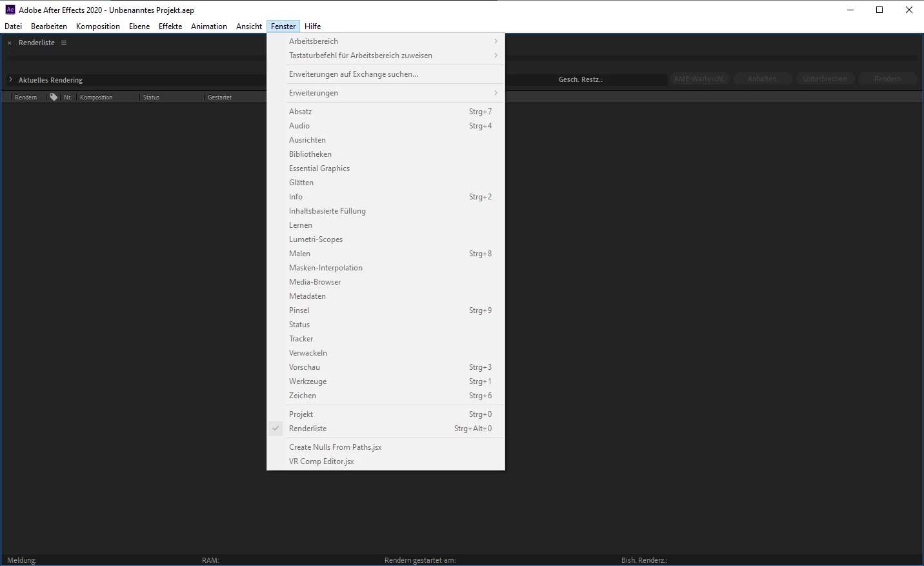
Task: Show the Malen panel
Action: click(386, 254)
